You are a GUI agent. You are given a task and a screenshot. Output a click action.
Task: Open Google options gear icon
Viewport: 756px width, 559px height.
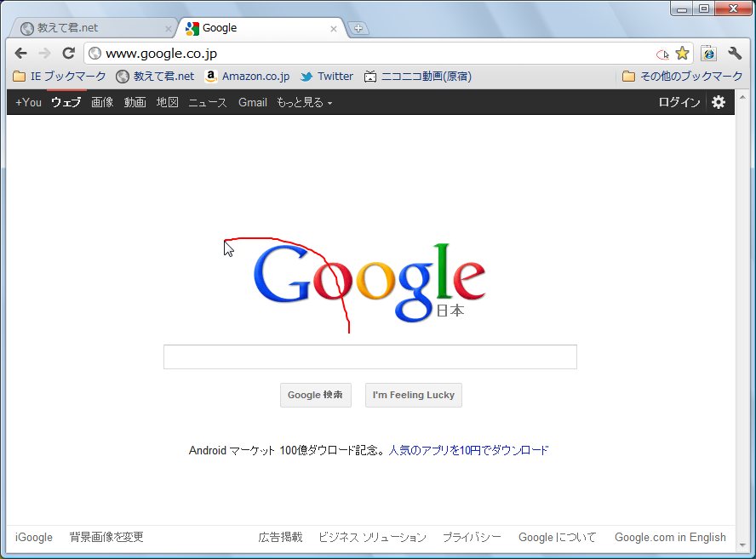[x=719, y=102]
